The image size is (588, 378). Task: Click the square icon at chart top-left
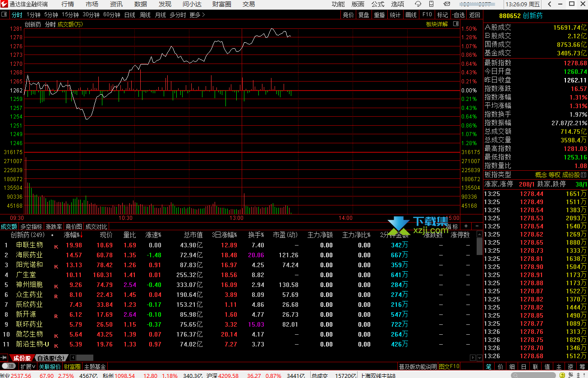pyautogui.click(x=4, y=15)
